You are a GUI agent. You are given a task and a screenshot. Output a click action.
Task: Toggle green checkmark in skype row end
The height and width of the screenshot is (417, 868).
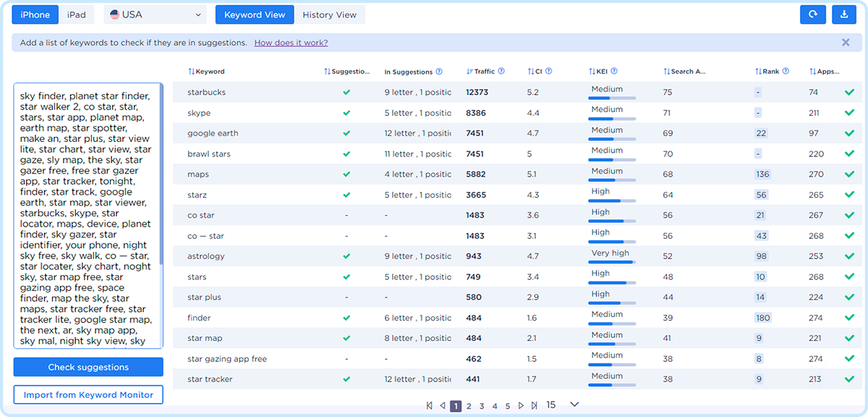click(849, 113)
